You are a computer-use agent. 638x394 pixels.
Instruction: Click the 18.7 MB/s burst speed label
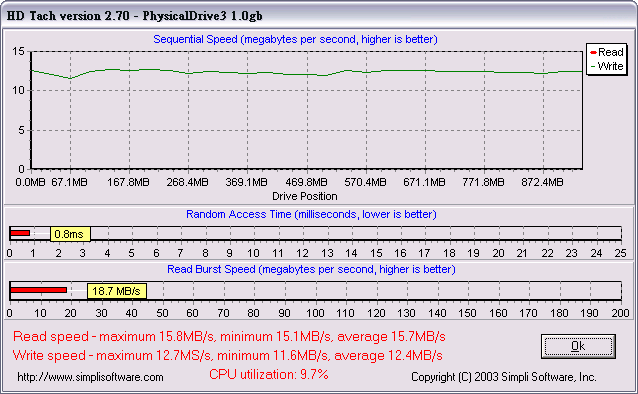pyautogui.click(x=117, y=291)
